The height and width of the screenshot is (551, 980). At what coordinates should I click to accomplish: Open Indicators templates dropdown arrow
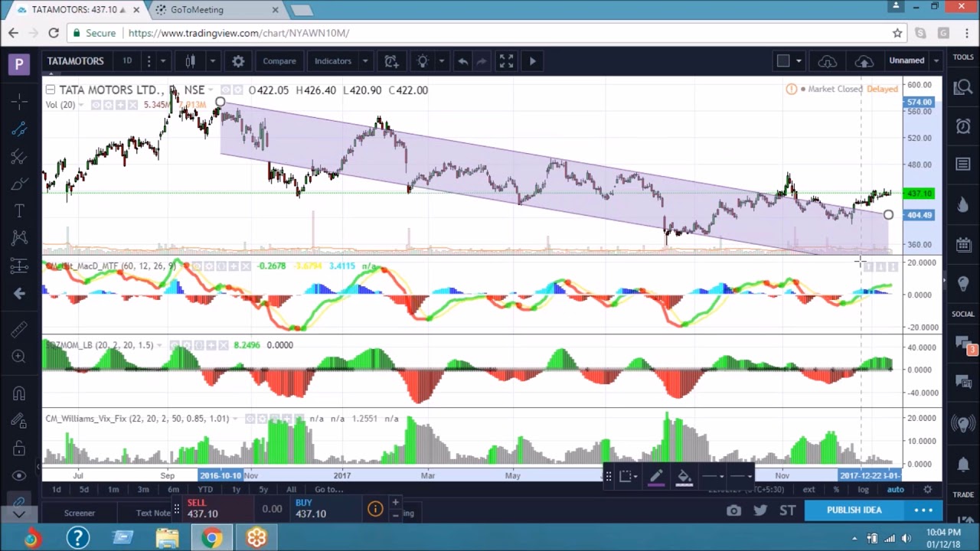tap(365, 61)
